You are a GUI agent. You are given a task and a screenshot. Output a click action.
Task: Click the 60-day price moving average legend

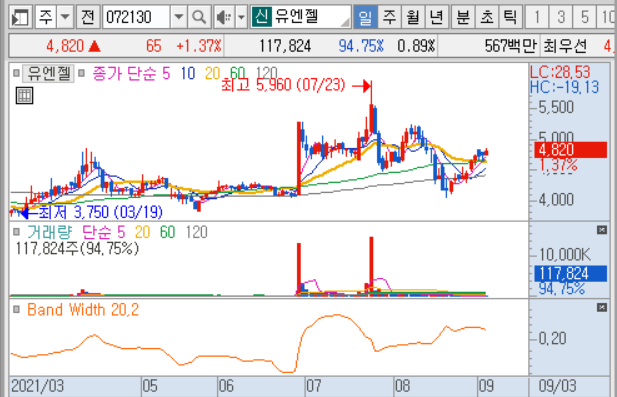237,74
